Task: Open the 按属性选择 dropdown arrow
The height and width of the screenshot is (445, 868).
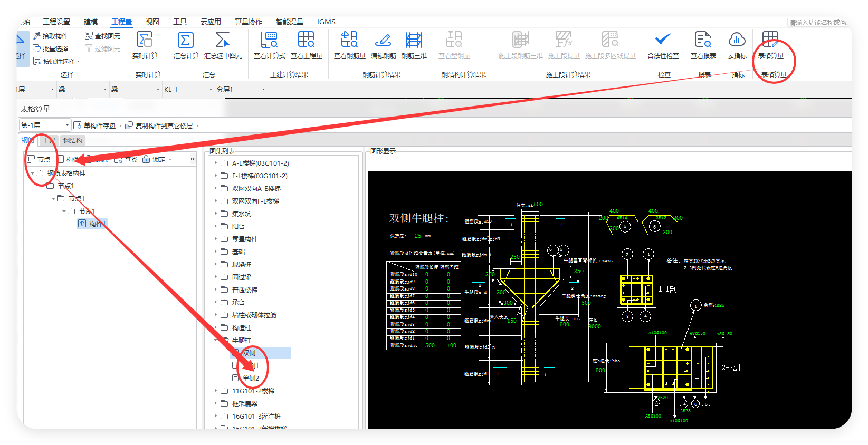Action: click(79, 62)
